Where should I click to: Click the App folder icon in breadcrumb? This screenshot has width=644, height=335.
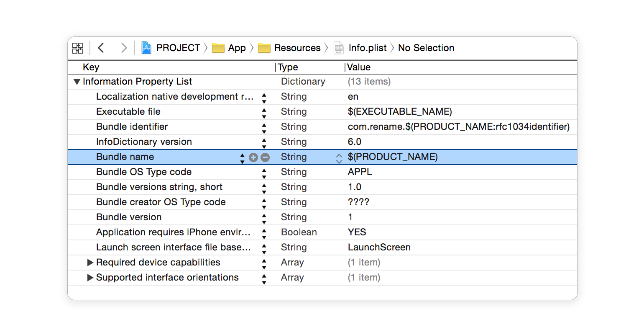(218, 48)
